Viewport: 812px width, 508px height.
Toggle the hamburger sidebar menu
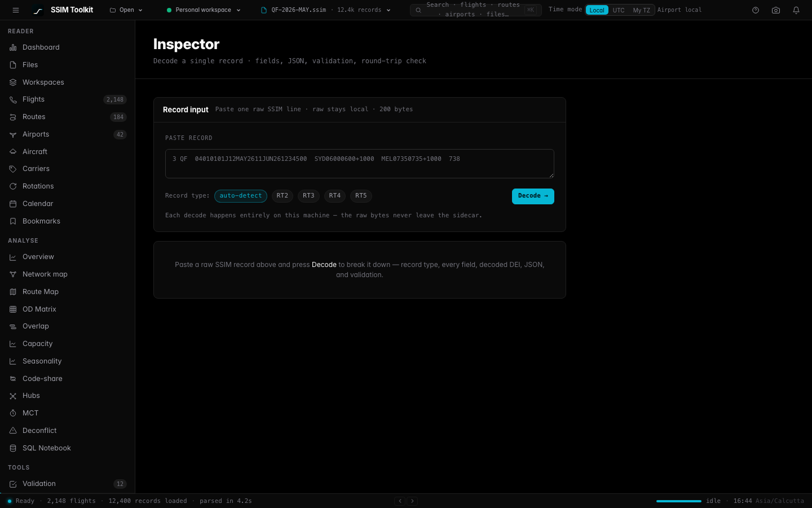(x=16, y=10)
